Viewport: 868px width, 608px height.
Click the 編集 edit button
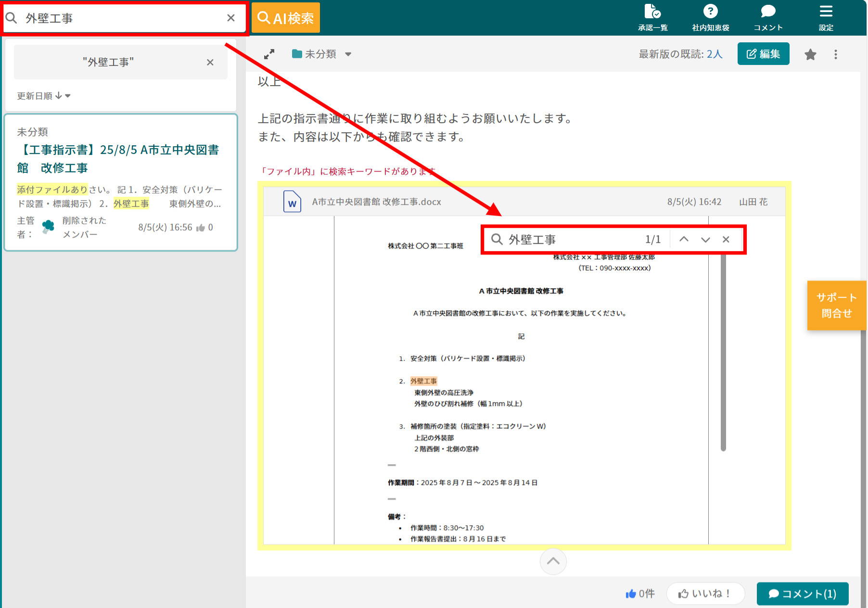click(x=763, y=54)
